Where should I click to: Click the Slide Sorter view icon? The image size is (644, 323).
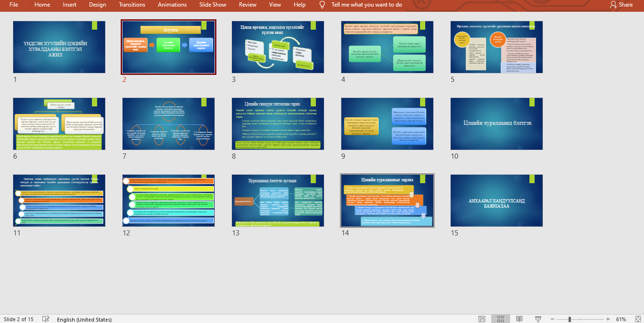500,319
